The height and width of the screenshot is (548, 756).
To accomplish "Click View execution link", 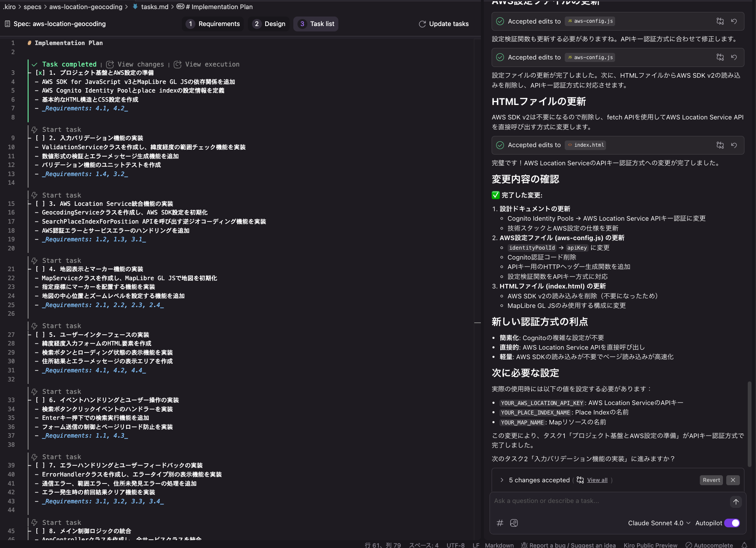I will [212, 64].
